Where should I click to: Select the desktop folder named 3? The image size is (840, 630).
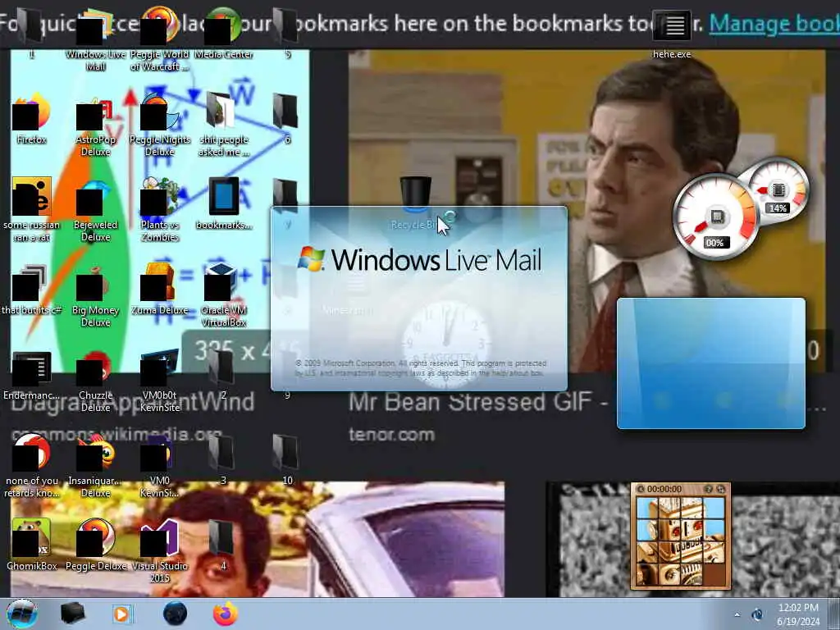tap(222, 459)
